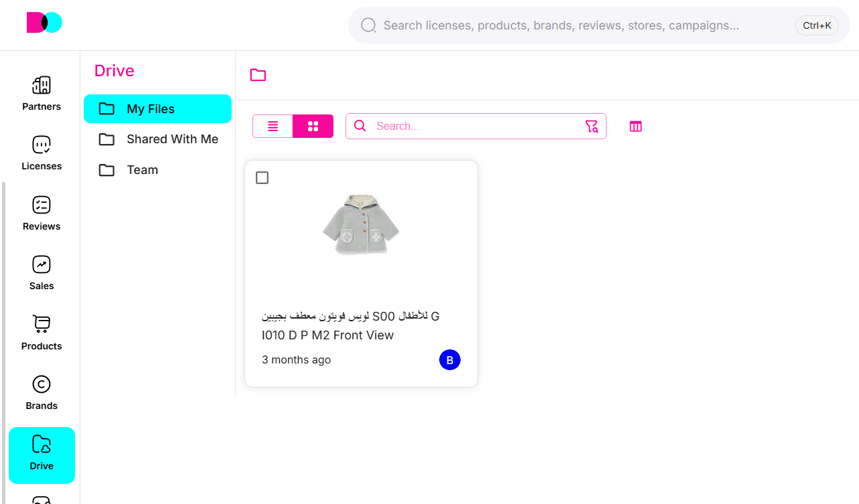
Task: Tick the checkbox on the coat file card
Action: pos(262,177)
